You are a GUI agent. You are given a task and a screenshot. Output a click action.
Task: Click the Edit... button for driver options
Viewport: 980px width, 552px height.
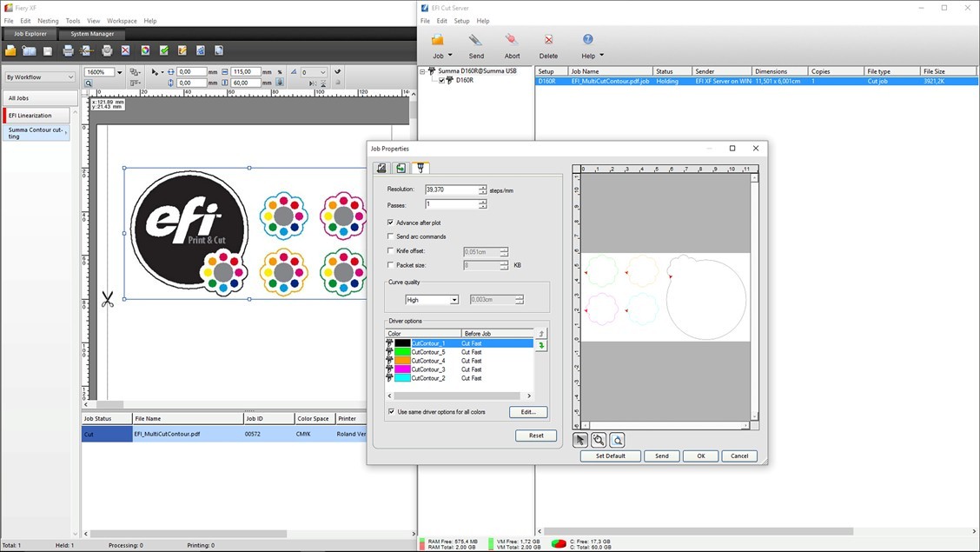[x=528, y=412]
